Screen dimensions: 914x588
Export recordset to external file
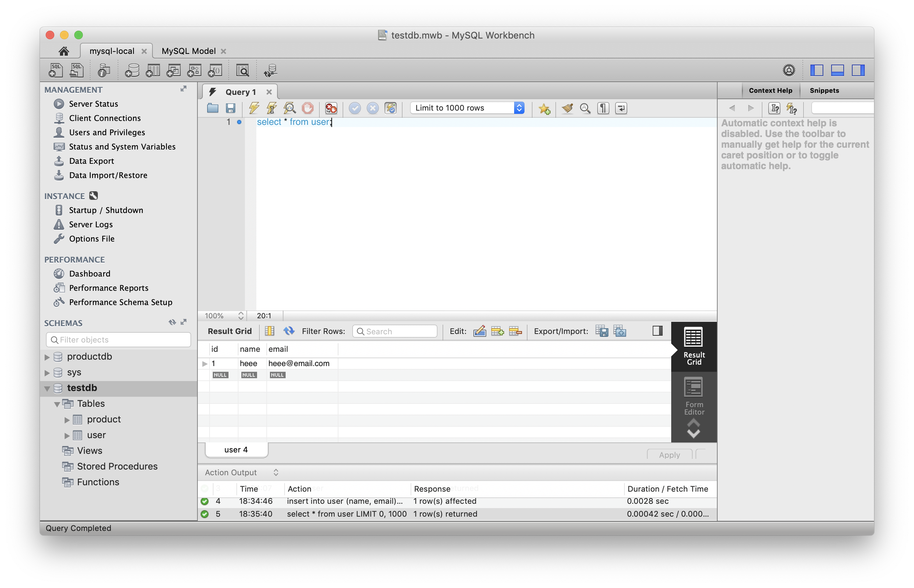coord(602,331)
